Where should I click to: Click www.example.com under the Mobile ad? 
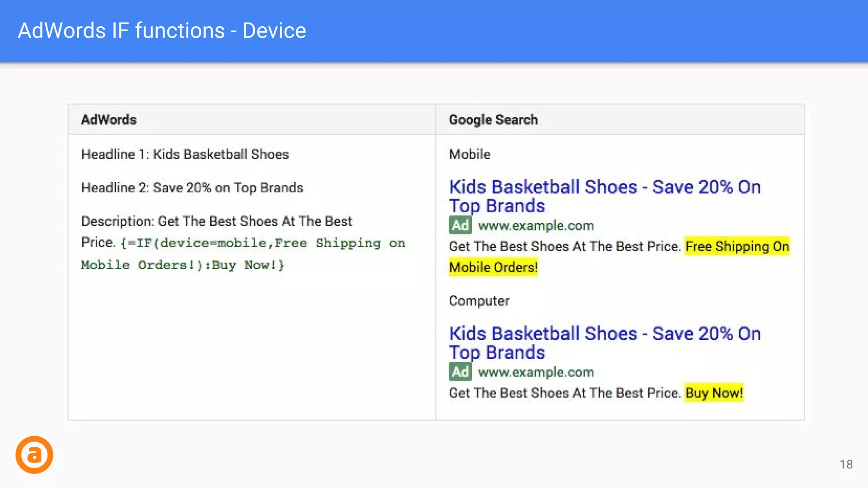point(536,226)
